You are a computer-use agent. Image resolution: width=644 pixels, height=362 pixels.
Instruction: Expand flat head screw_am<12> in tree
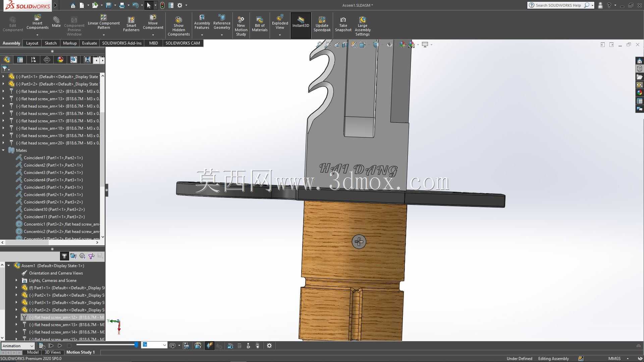click(x=3, y=92)
